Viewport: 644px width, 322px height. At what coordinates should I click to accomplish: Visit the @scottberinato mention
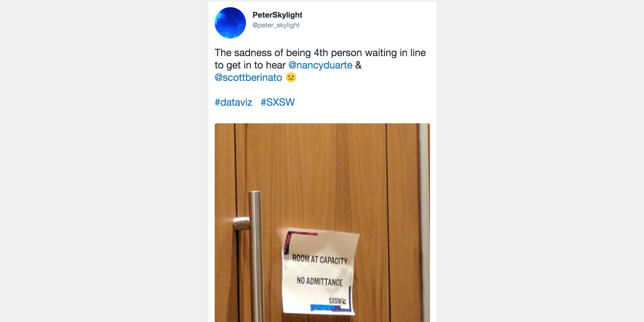tap(248, 78)
